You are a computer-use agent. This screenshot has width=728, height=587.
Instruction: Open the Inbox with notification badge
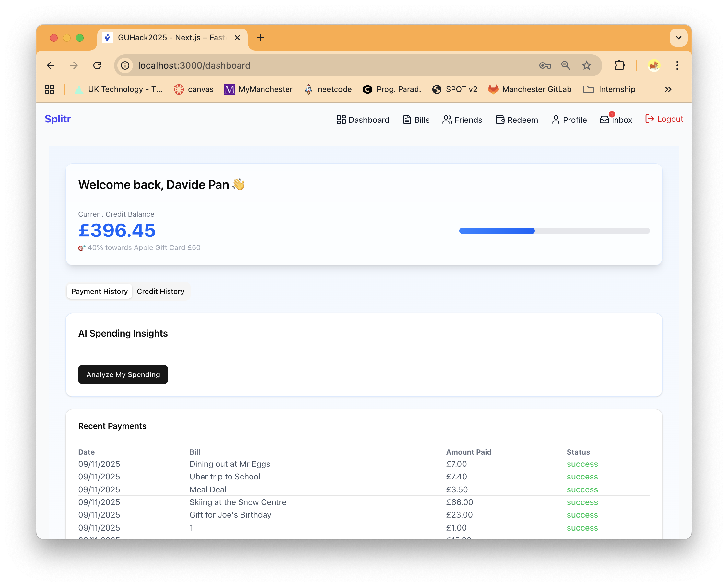(x=616, y=120)
